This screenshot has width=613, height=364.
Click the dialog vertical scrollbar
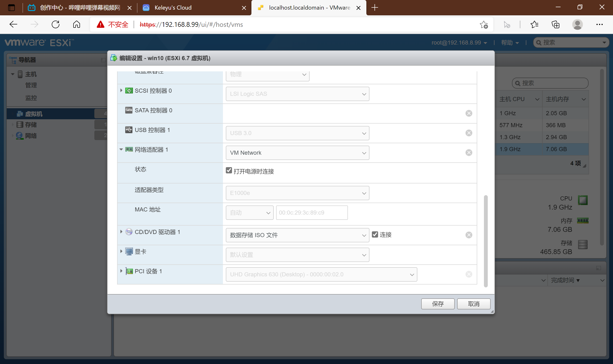[486, 241]
